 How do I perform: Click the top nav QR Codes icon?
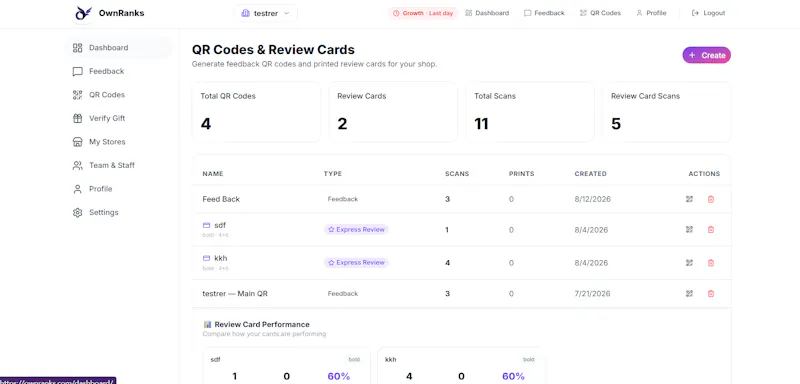click(x=583, y=13)
